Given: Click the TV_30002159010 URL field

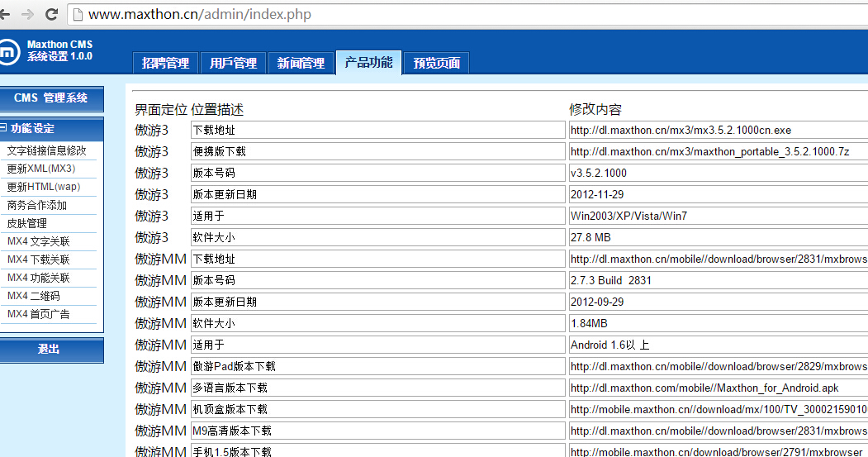Looking at the screenshot, I should coord(718,409).
